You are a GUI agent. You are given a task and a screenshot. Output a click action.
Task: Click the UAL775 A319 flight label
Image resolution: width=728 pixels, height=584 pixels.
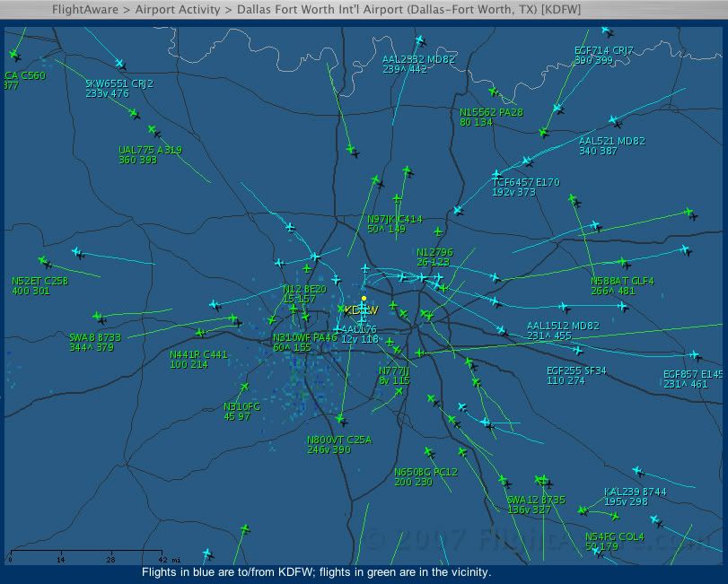pyautogui.click(x=151, y=155)
